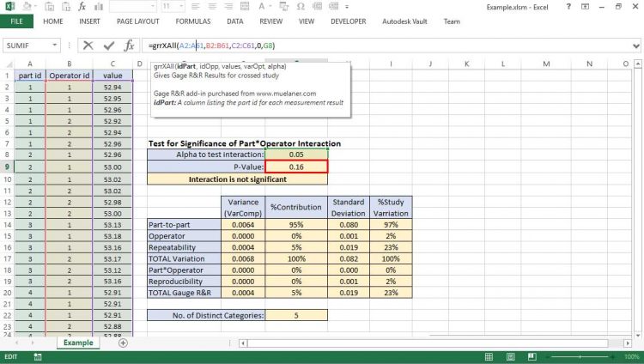Image resolution: width=644 pixels, height=364 pixels.
Task: Confirm the formula with the check mark icon
Action: (109, 45)
